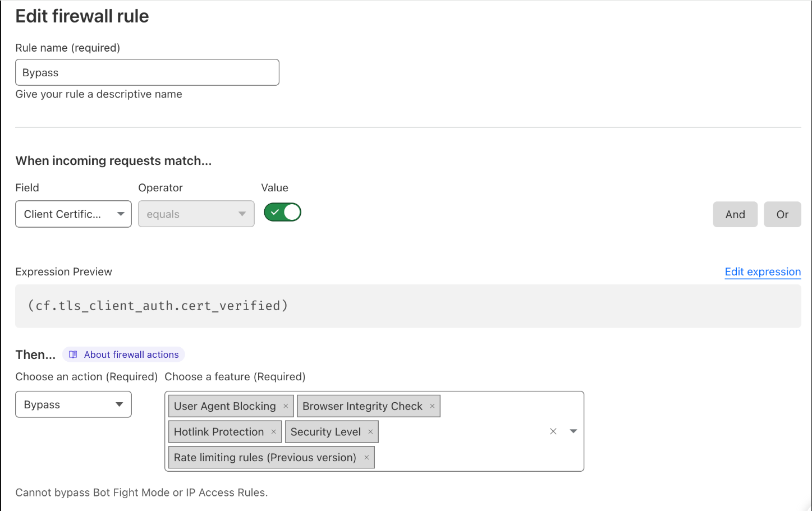Expand the feature list dropdown arrow
Screen dimensions: 812x511
pos(573,431)
